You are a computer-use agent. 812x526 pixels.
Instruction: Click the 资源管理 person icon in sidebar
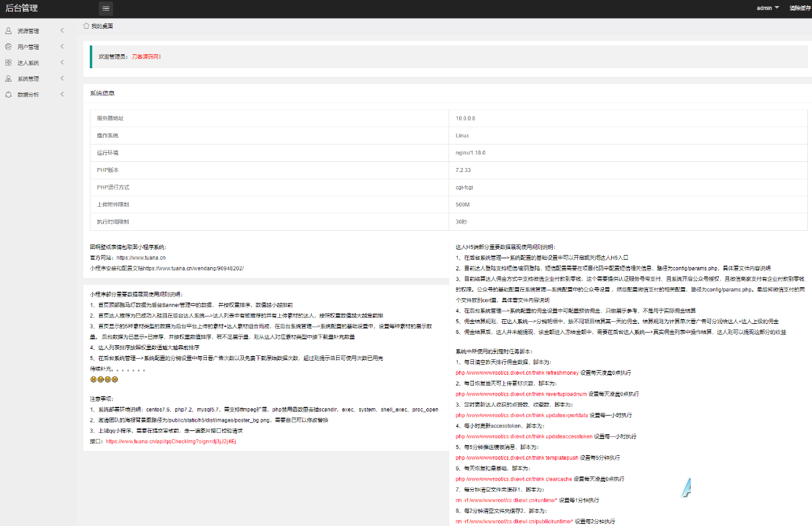(8, 31)
